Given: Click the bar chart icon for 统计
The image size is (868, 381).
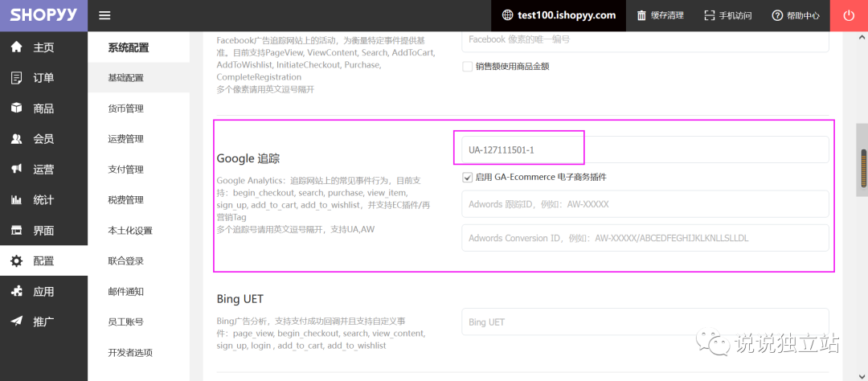Looking at the screenshot, I should pyautogui.click(x=17, y=200).
